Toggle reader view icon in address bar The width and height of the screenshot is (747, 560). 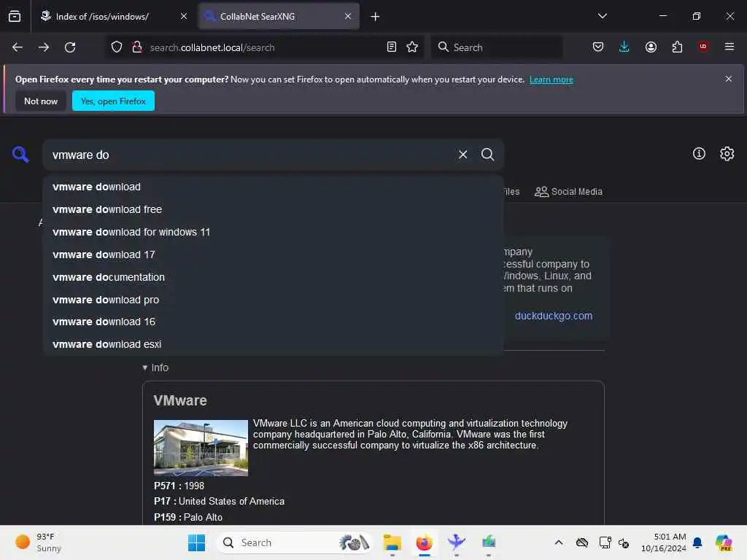(x=391, y=47)
